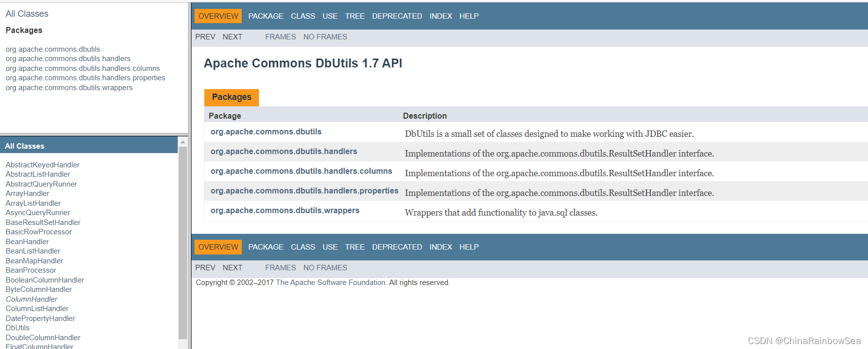The image size is (868, 349).
Task: Open the DatePropertyHandler class
Action: (x=40, y=318)
